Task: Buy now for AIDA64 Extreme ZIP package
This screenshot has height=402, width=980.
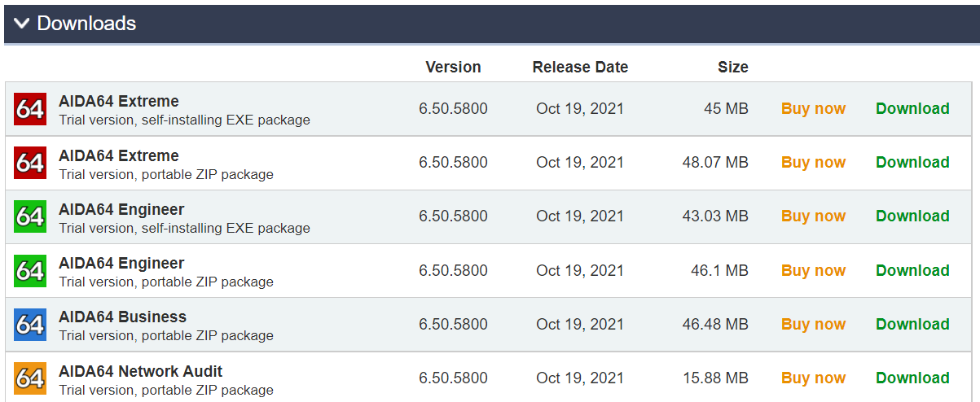Action: 813,162
